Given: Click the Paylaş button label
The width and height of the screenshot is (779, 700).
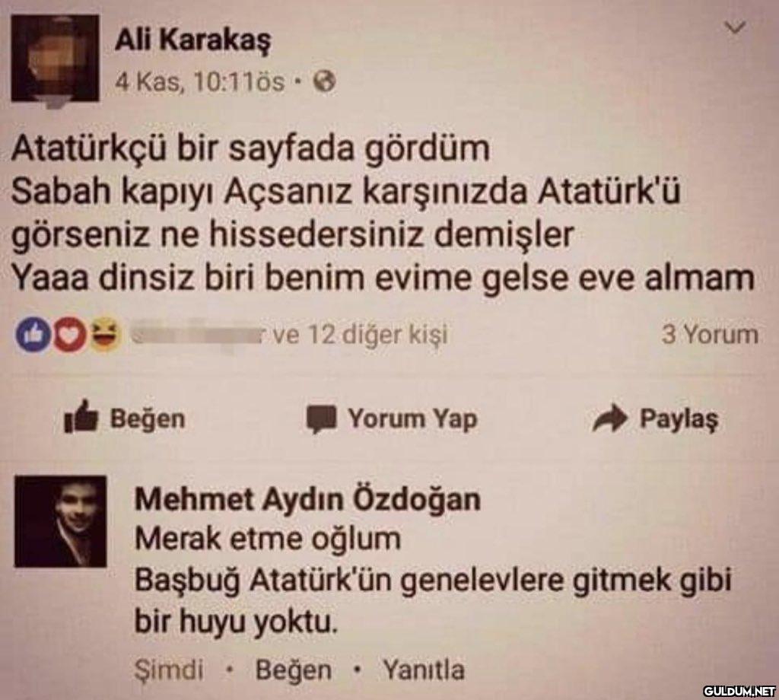Looking at the screenshot, I should pyautogui.click(x=679, y=419).
